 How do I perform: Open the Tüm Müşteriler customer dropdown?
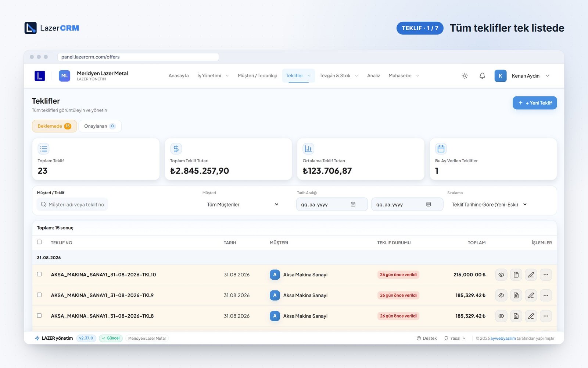[243, 205]
